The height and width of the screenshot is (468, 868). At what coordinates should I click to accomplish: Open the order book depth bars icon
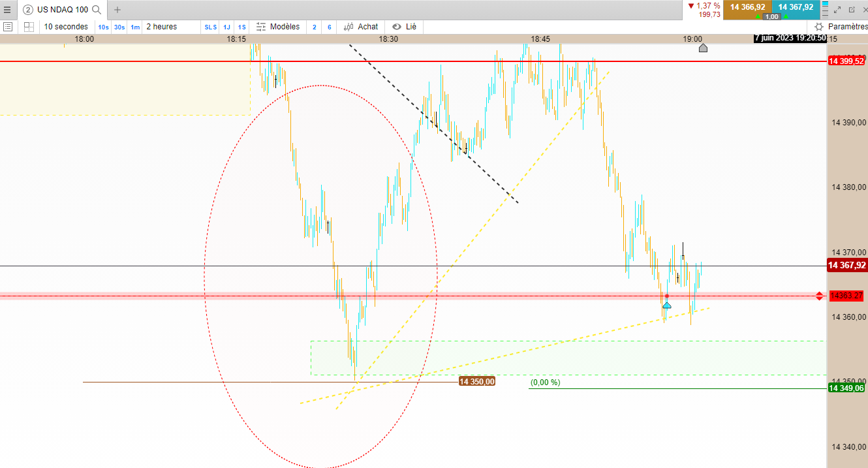[825, 10]
